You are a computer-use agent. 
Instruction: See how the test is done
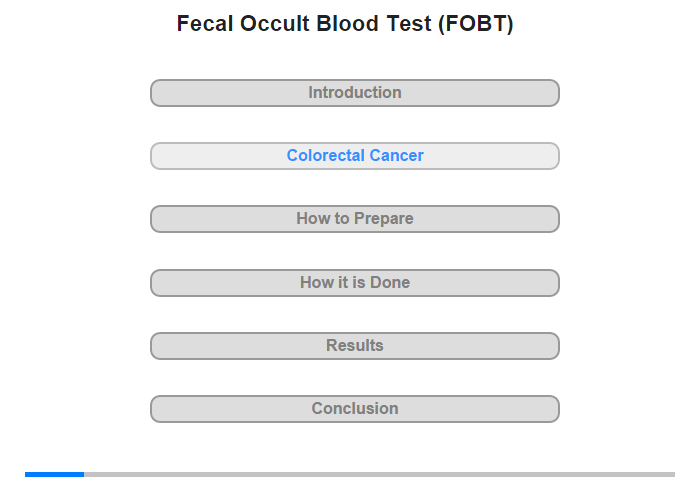click(354, 283)
